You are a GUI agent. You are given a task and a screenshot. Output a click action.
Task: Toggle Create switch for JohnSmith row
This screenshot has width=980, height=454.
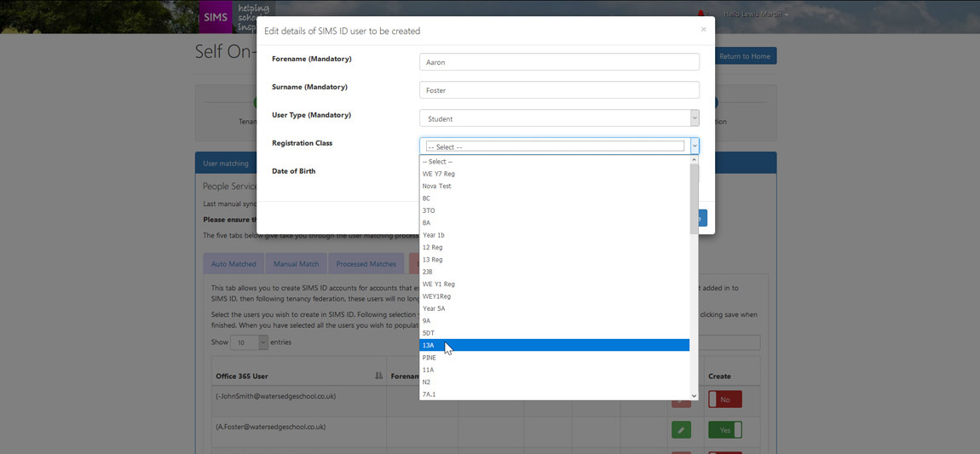[725, 399]
